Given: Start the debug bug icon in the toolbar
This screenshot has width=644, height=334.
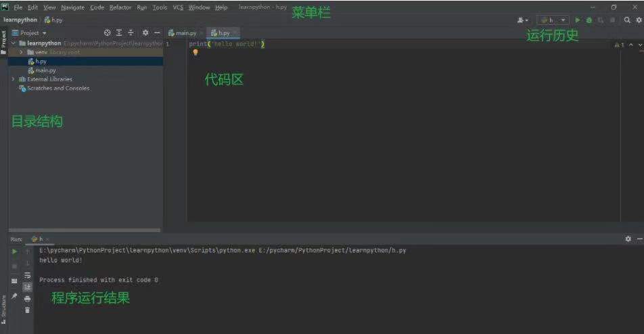Looking at the screenshot, I should pyautogui.click(x=589, y=20).
